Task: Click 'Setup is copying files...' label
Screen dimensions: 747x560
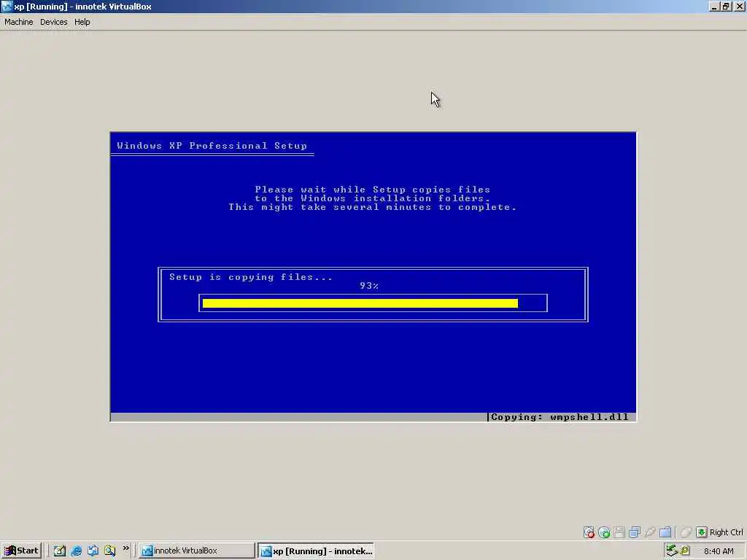Action: coord(251,277)
